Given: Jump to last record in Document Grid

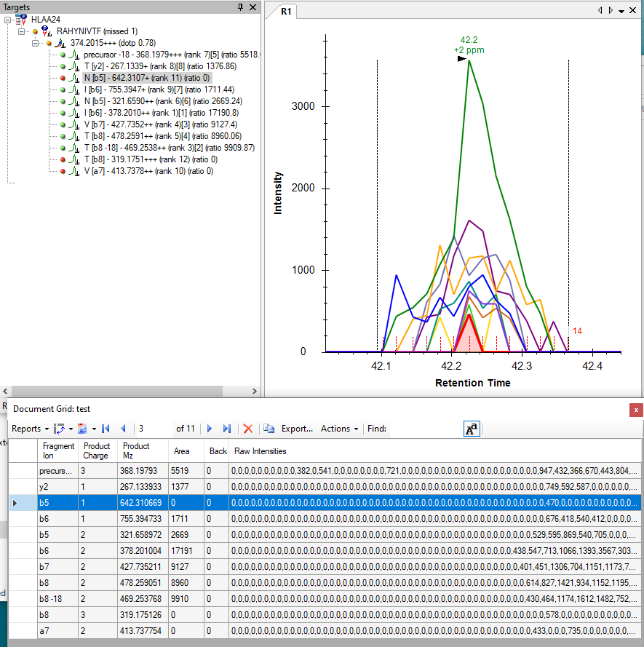Looking at the screenshot, I should pyautogui.click(x=227, y=429).
